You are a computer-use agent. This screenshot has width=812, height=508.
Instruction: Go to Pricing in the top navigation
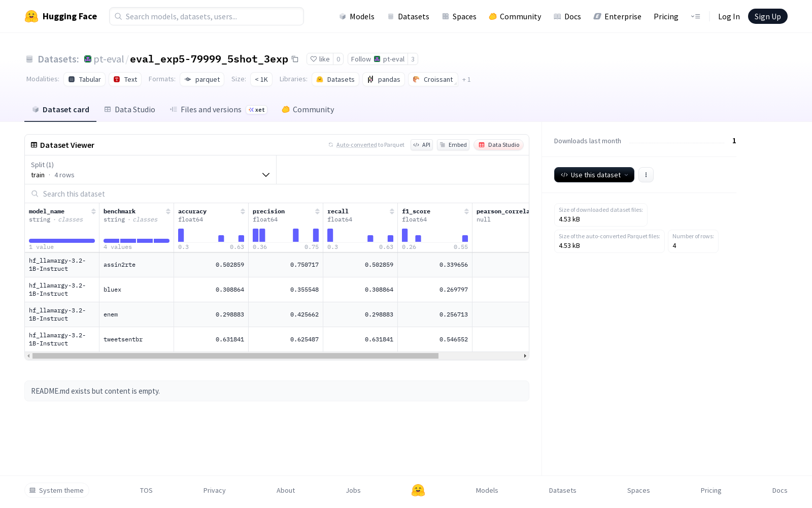[x=666, y=17]
